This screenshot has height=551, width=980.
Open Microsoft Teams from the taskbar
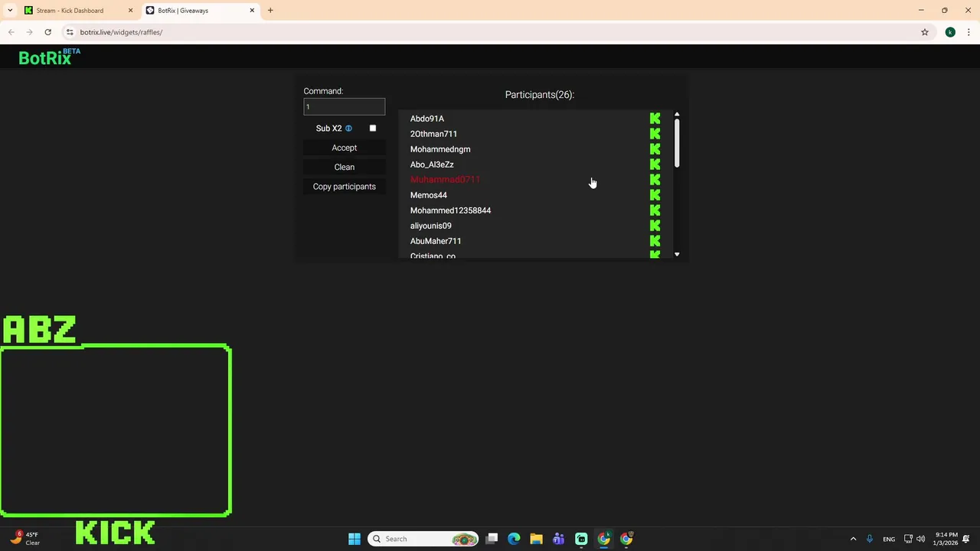pyautogui.click(x=558, y=539)
